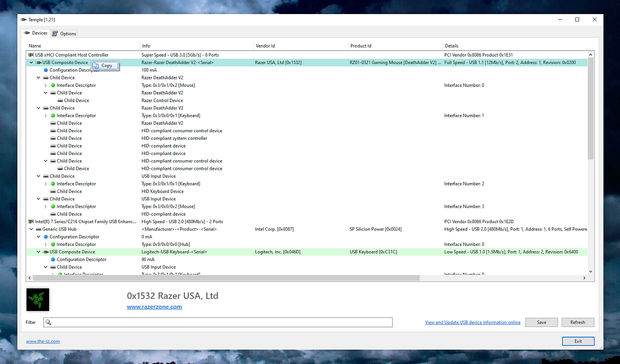Select 'Logitech, Inc. [0x046D]' vendor cell

(x=278, y=252)
